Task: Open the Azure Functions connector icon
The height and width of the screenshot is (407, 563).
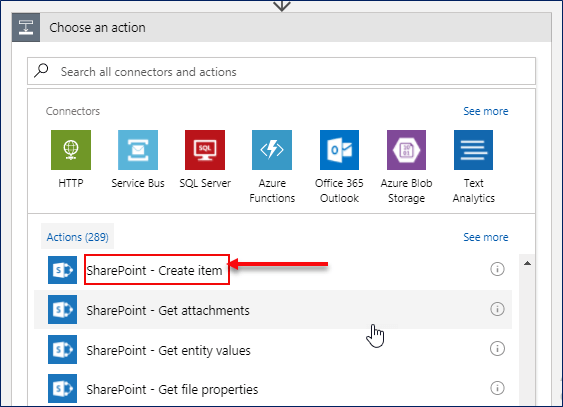Action: (x=272, y=150)
